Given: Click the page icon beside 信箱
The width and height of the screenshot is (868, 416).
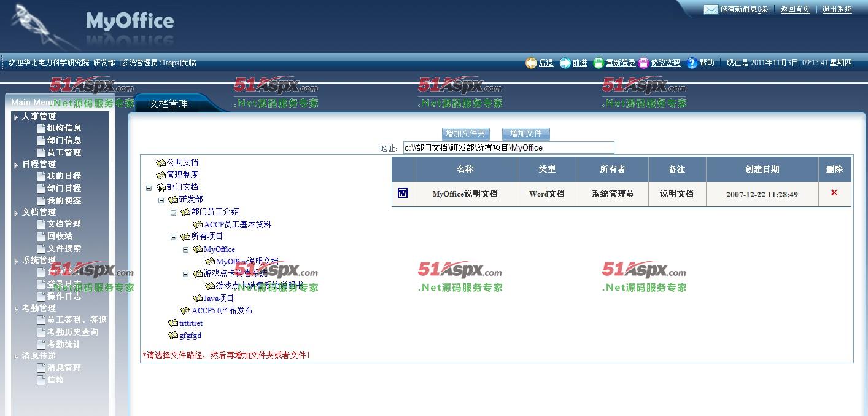Looking at the screenshot, I should [41, 380].
